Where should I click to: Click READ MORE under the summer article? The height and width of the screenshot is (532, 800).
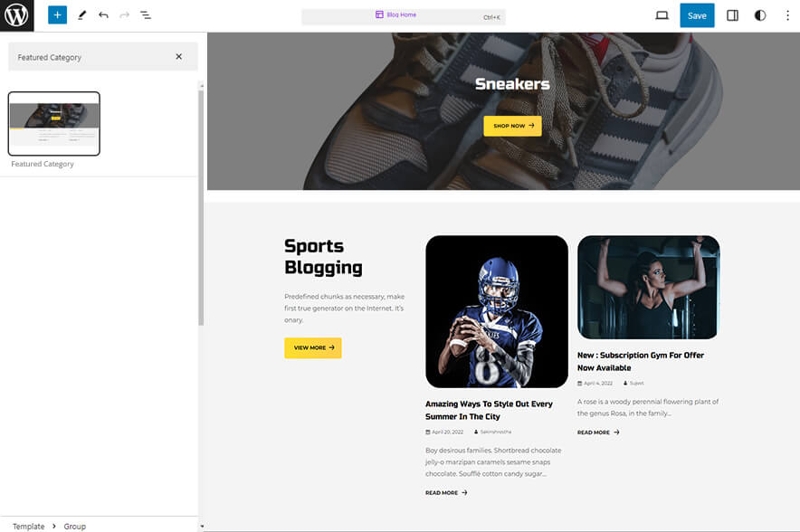445,492
